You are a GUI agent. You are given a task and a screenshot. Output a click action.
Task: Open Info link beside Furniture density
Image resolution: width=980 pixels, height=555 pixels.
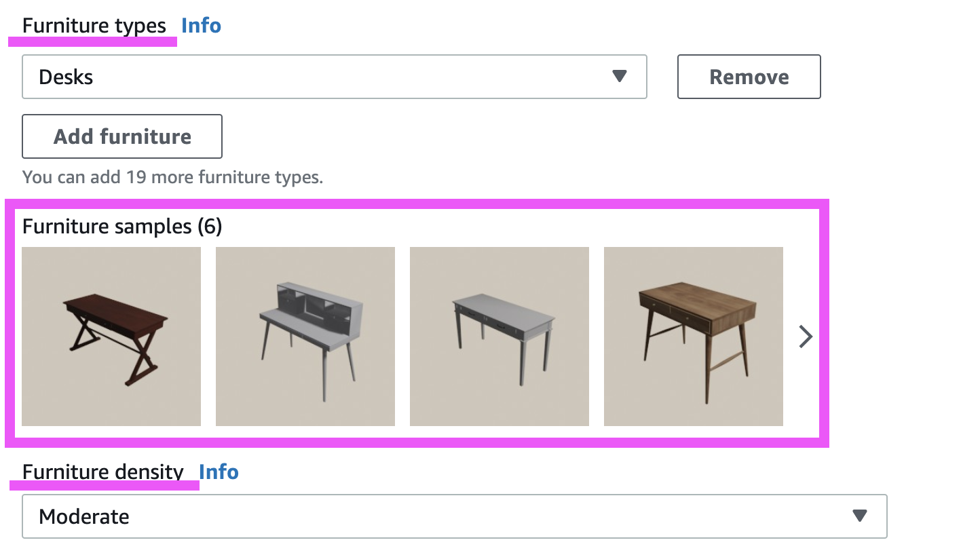tap(219, 472)
